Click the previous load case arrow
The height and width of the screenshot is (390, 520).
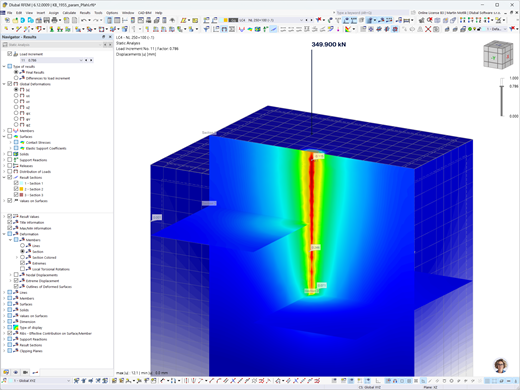(307, 20)
